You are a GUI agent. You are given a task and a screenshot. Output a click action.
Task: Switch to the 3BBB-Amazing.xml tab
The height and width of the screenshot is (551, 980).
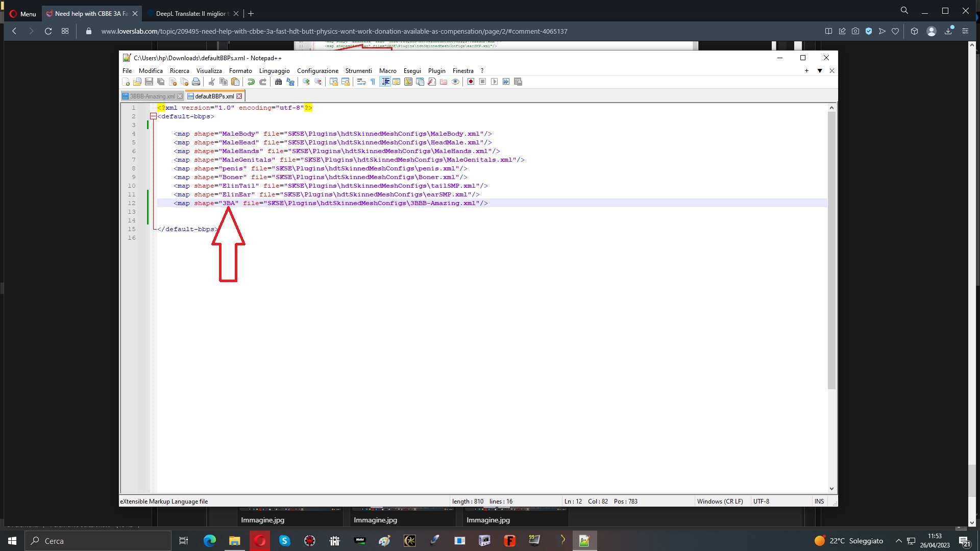click(152, 96)
